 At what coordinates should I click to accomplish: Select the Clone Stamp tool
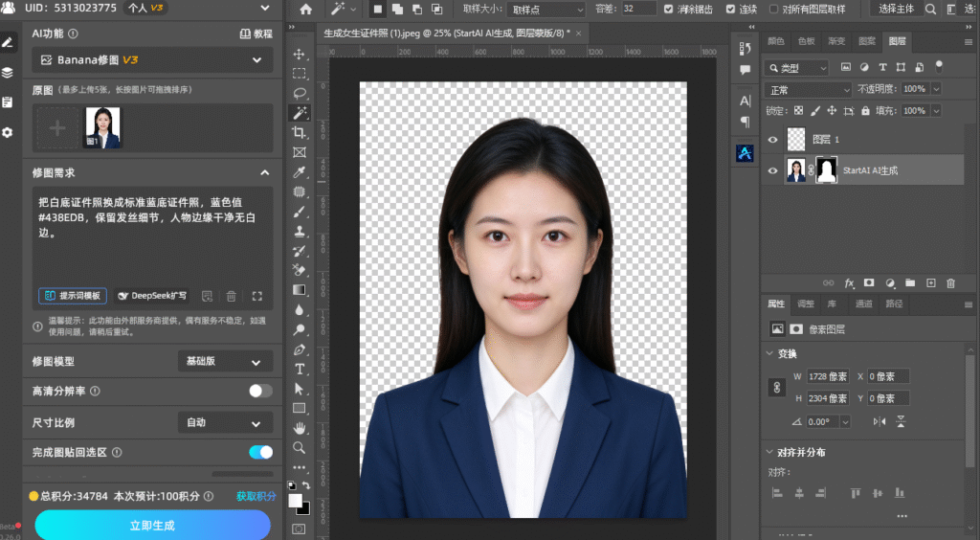(300, 232)
